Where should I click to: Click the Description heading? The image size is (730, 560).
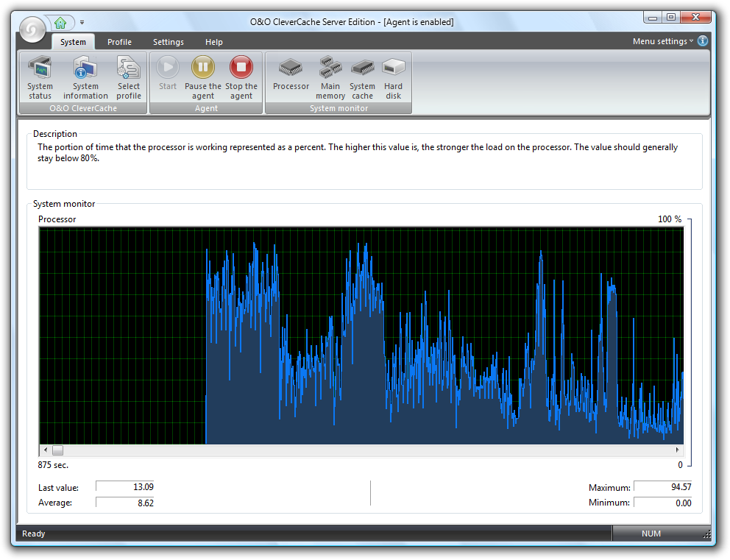point(55,134)
